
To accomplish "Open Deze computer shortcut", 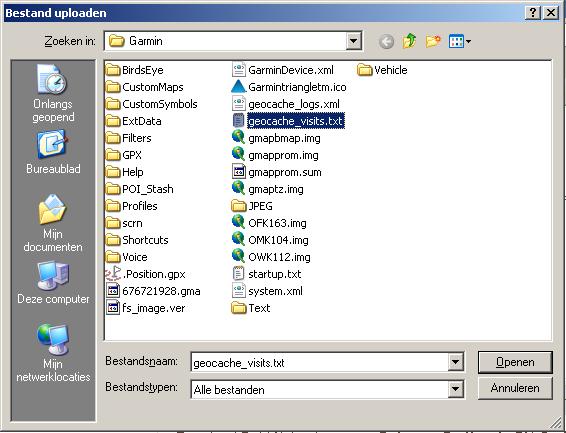I will (53, 283).
